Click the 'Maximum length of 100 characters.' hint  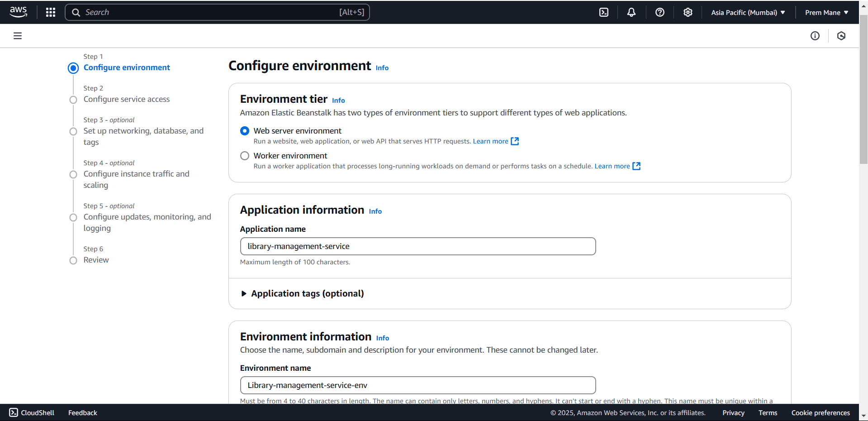click(x=295, y=262)
